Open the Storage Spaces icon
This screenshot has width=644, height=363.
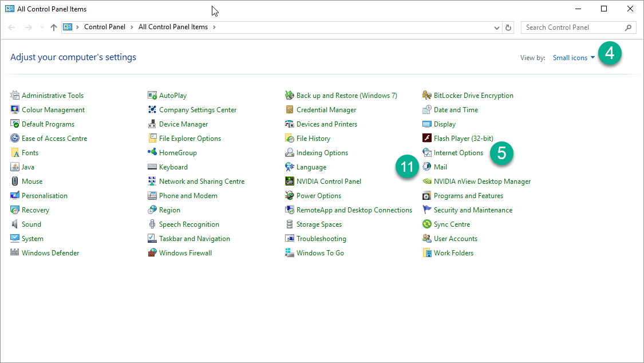(x=290, y=224)
